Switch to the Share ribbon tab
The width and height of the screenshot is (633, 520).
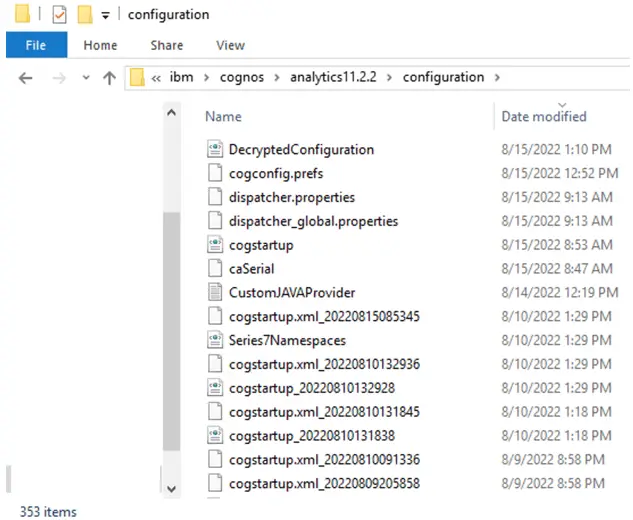pyautogui.click(x=167, y=45)
